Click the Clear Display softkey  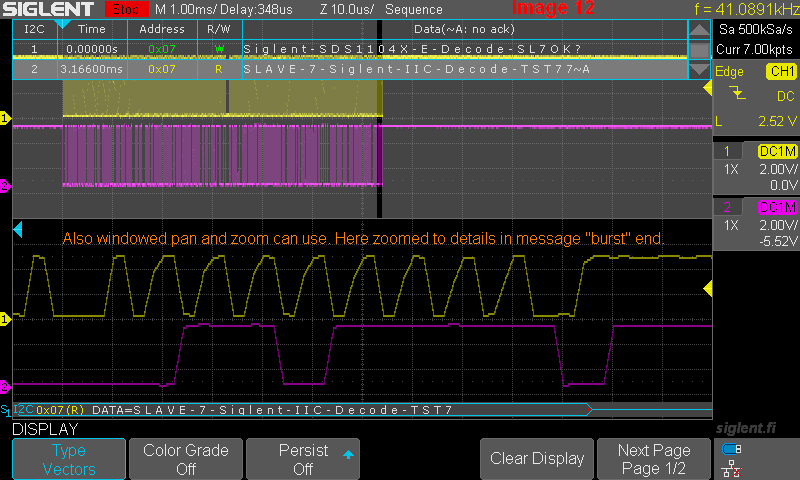click(537, 459)
